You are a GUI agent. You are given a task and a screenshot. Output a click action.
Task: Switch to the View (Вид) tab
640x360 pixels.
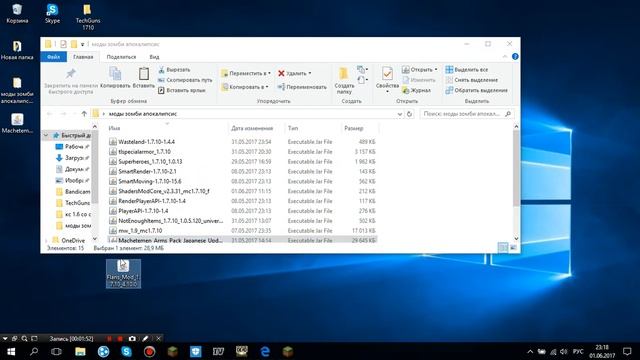(154, 57)
